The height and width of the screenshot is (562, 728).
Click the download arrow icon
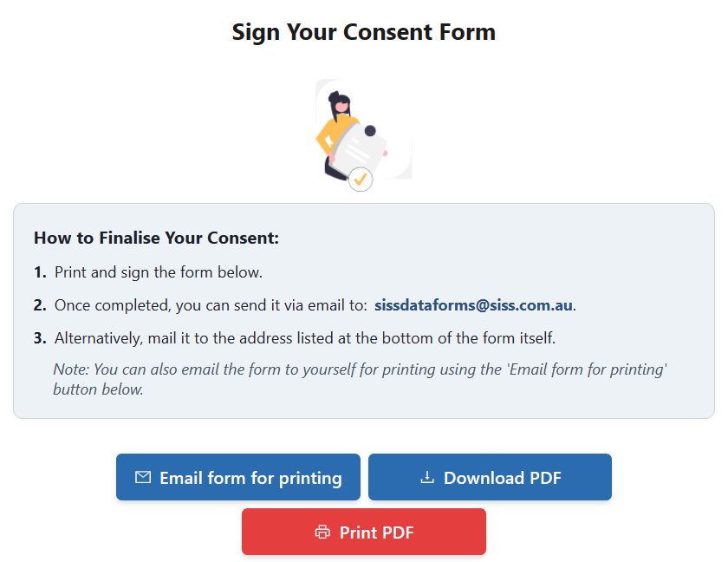tap(426, 478)
